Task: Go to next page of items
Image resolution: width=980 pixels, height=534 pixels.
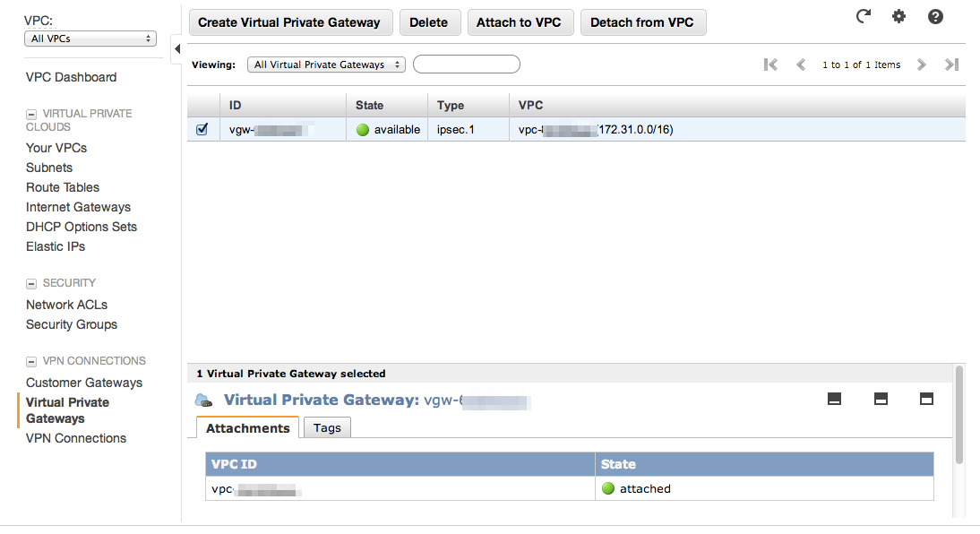Action: click(x=921, y=65)
